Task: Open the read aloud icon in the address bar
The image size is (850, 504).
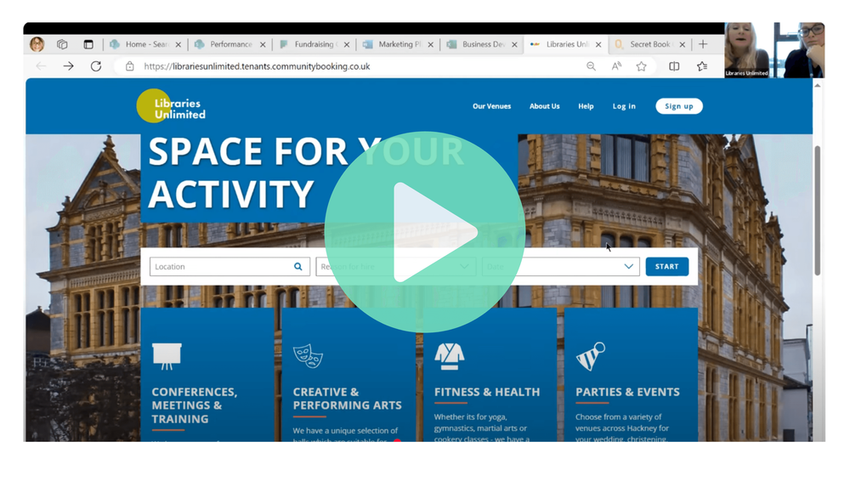Action: tap(616, 66)
